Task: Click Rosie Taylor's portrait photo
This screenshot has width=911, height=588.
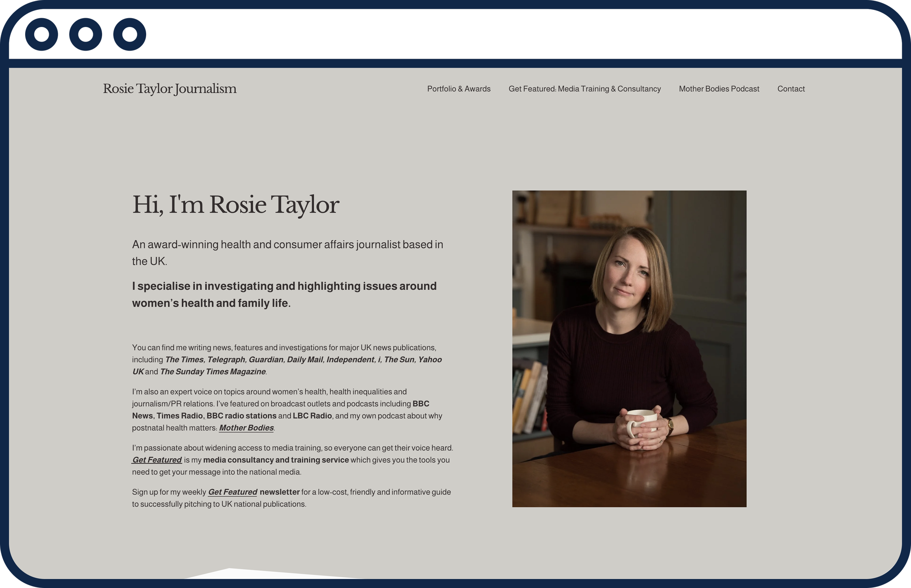Action: (628, 348)
